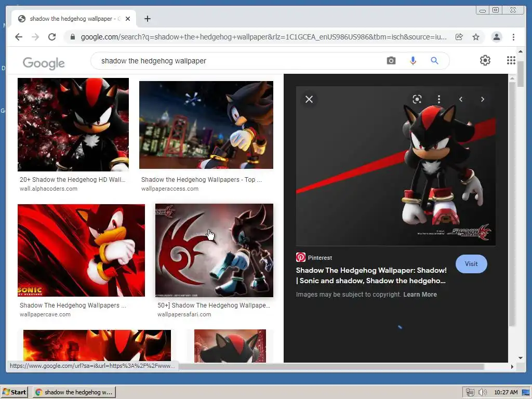Open the 20+ Shadow the Hedgehog HD thumbnail
This screenshot has width=532, height=399.
pyautogui.click(x=73, y=125)
